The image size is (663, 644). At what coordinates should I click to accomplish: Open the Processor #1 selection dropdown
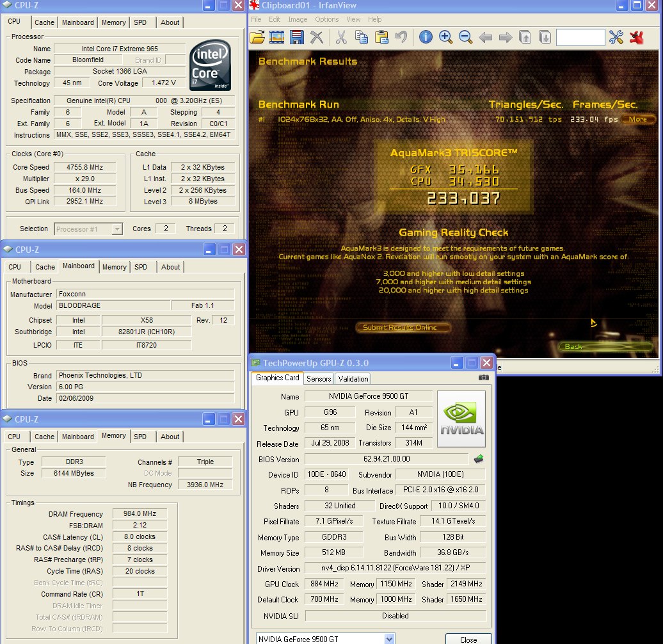pyautogui.click(x=88, y=229)
